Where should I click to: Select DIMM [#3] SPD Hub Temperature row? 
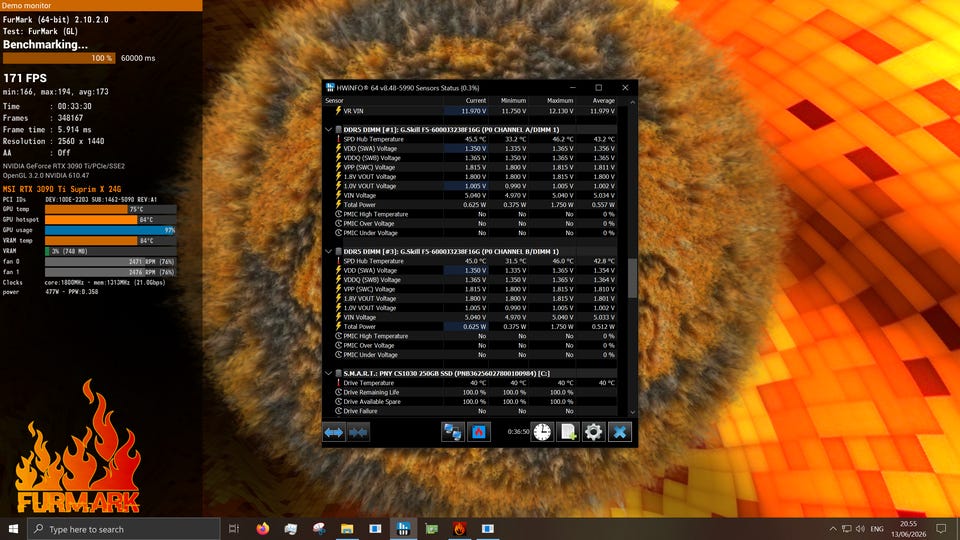470,261
